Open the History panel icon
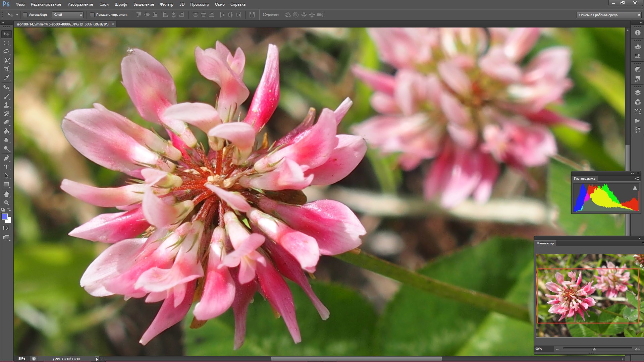This screenshot has width=644, height=362. pyautogui.click(x=638, y=130)
